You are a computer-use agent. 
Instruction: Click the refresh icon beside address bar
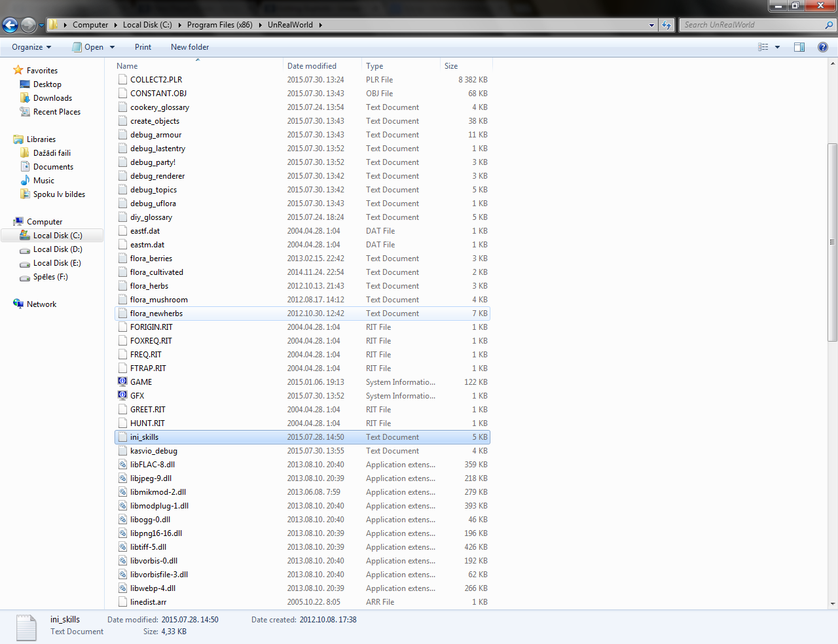[666, 25]
